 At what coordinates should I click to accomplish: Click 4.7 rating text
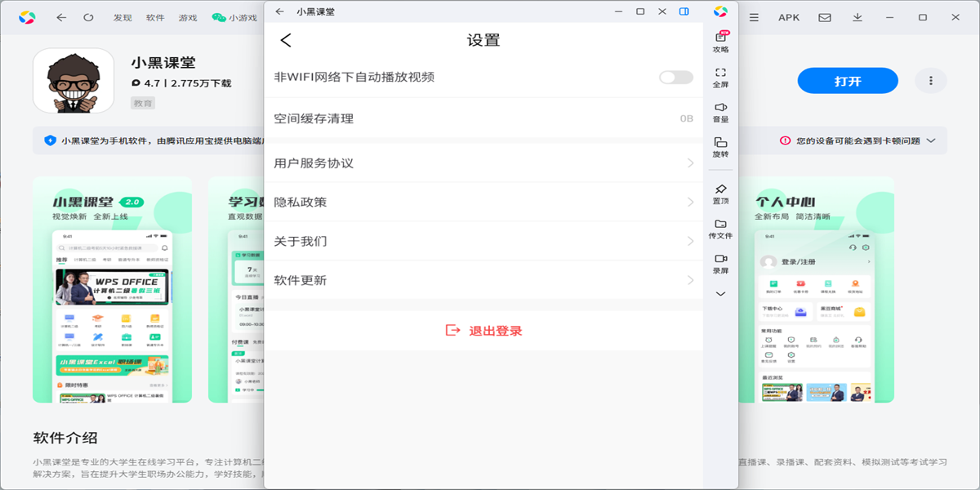152,83
